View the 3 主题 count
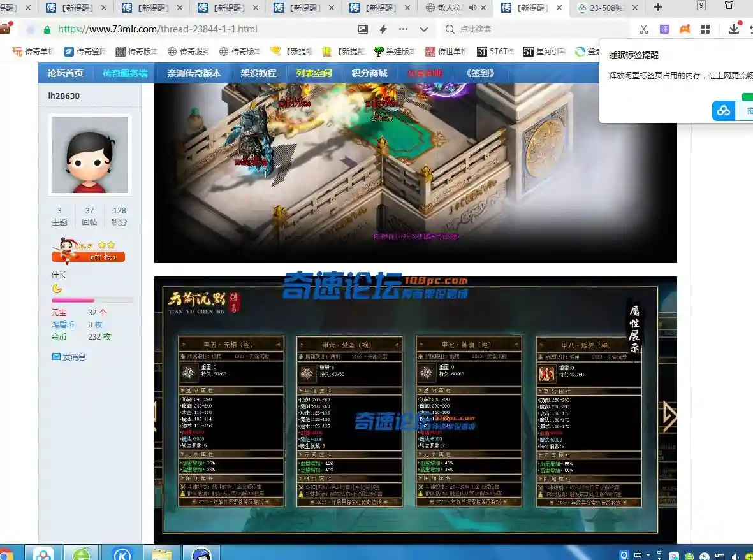Screen dimensions: 753x560 coord(59,217)
